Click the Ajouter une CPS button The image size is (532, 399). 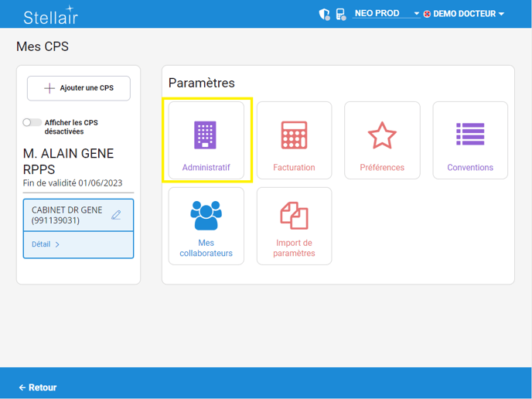point(79,88)
